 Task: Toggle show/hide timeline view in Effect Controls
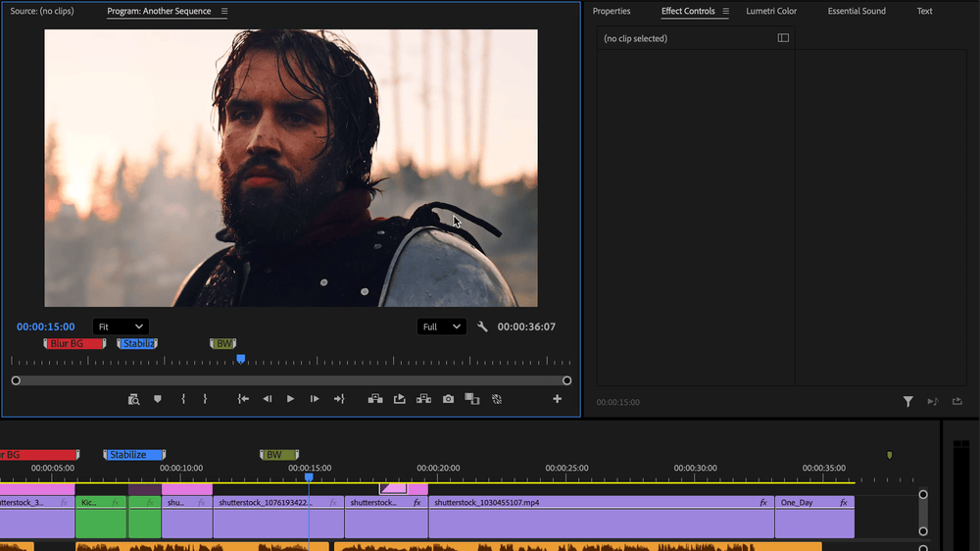click(783, 38)
